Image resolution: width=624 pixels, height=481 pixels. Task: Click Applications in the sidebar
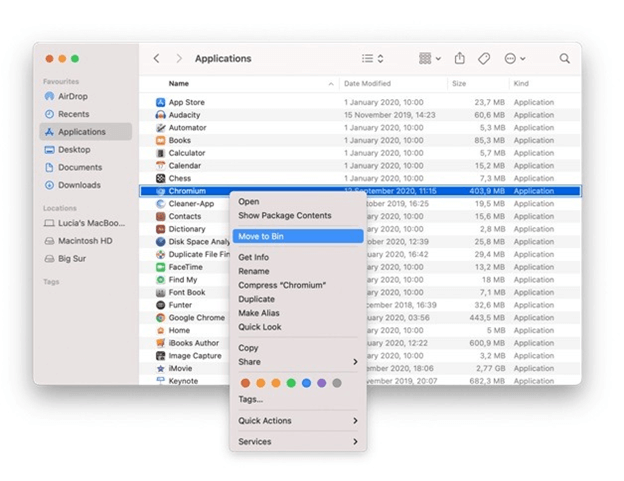[86, 132]
